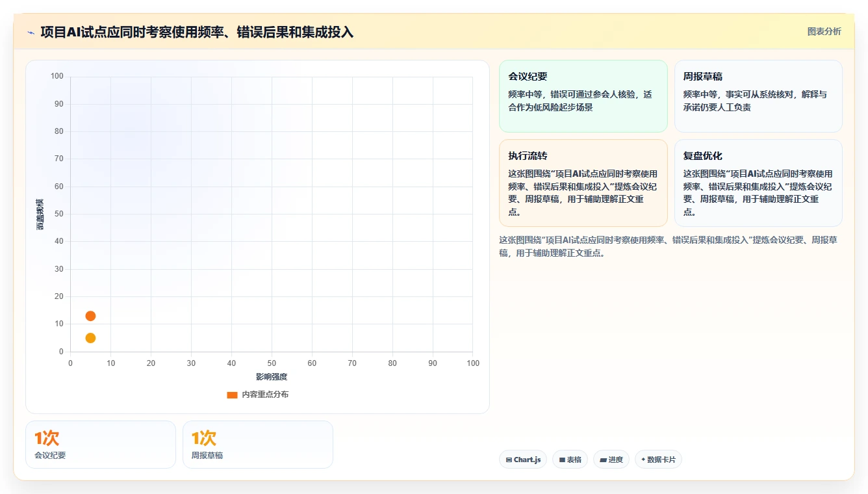This screenshot has width=868, height=494.
Task: Click the x-axis tick label 100
Action: click(473, 363)
